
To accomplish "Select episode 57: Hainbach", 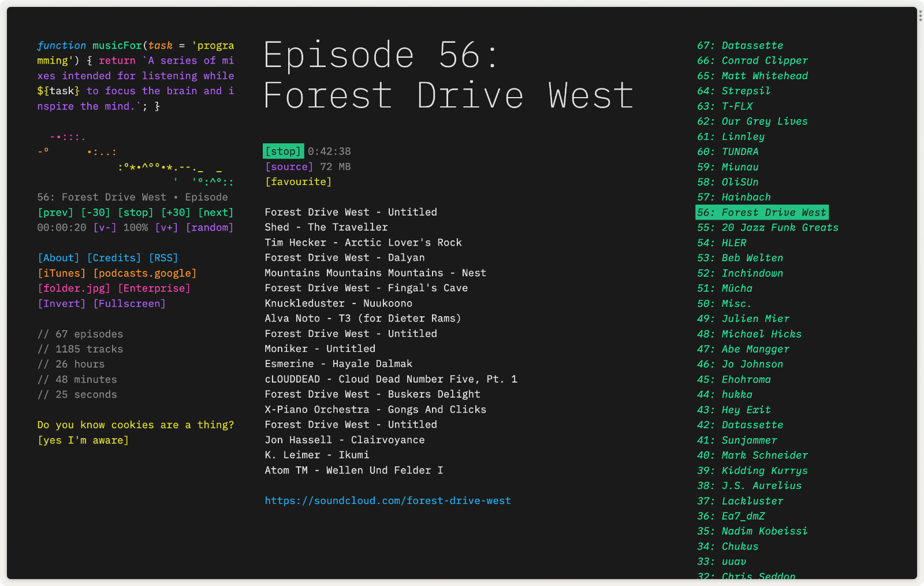I will click(734, 197).
